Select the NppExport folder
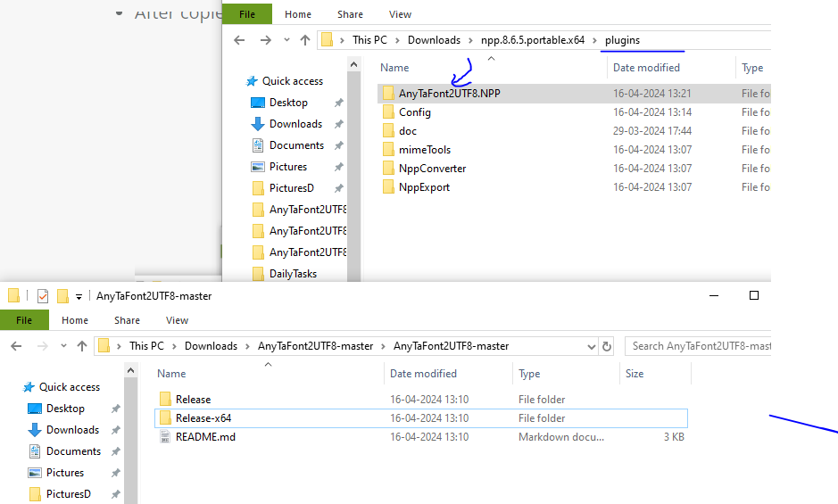Image resolution: width=838 pixels, height=504 pixels. [424, 187]
